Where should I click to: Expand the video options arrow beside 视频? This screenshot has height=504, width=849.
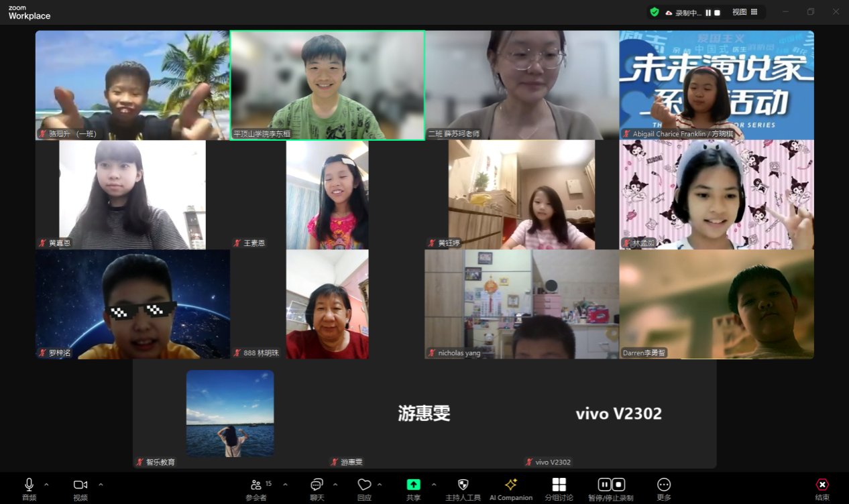pos(101,485)
